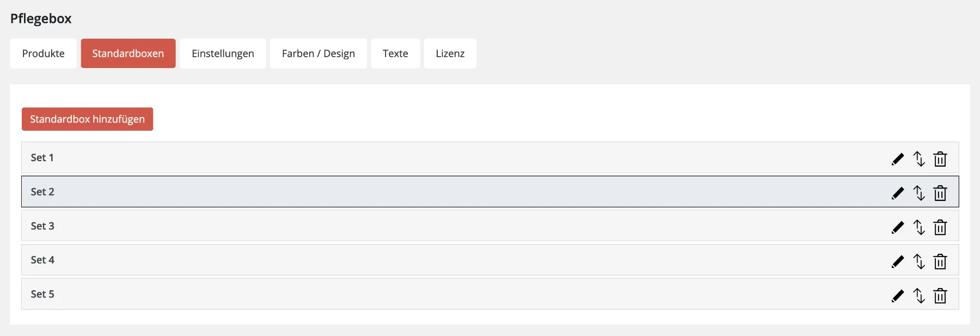Click Standardbox hinzufügen button
980x336 pixels.
pos(87,119)
